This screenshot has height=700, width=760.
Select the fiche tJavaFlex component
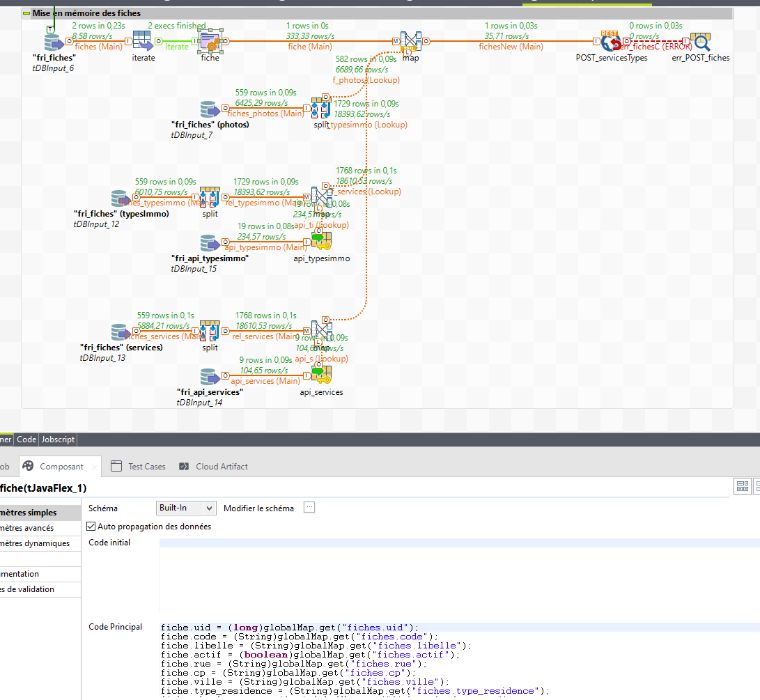click(210, 42)
